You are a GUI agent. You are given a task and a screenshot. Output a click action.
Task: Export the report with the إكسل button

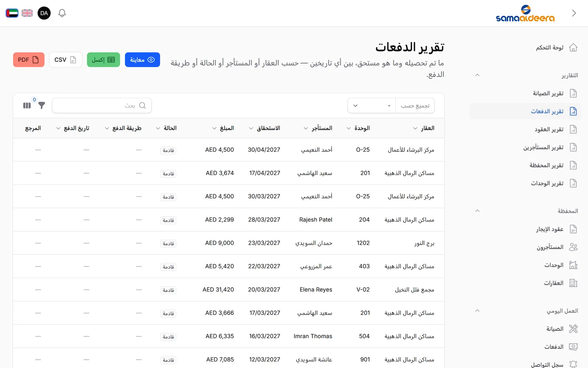coord(103,60)
